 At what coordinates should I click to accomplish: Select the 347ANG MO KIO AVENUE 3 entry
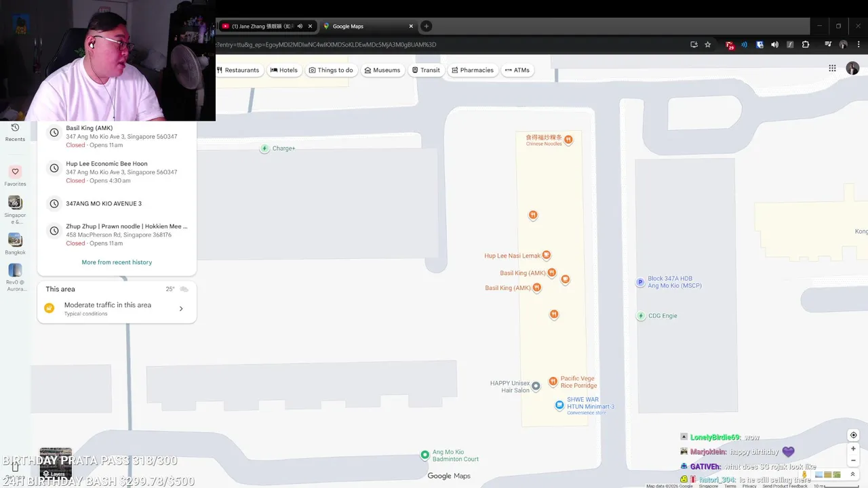[117, 203]
